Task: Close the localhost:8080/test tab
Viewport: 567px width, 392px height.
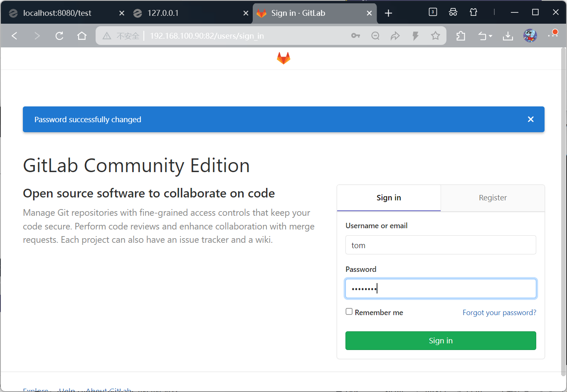Action: point(122,13)
